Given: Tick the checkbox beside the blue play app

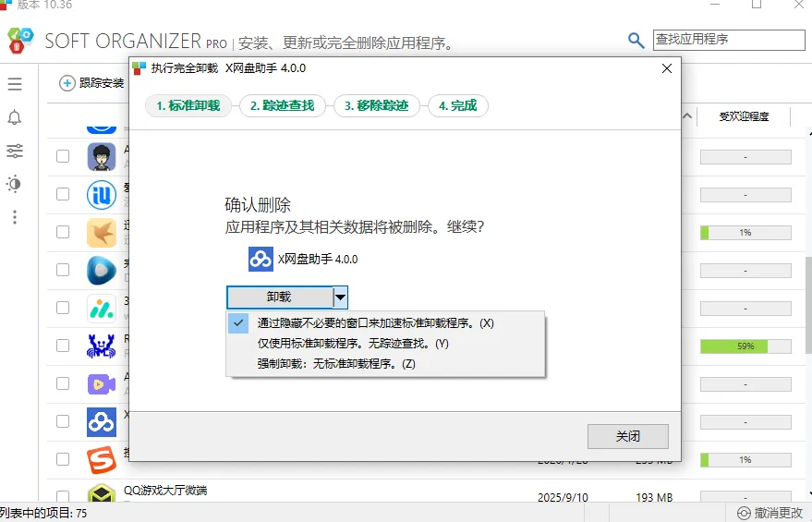Looking at the screenshot, I should (63, 270).
